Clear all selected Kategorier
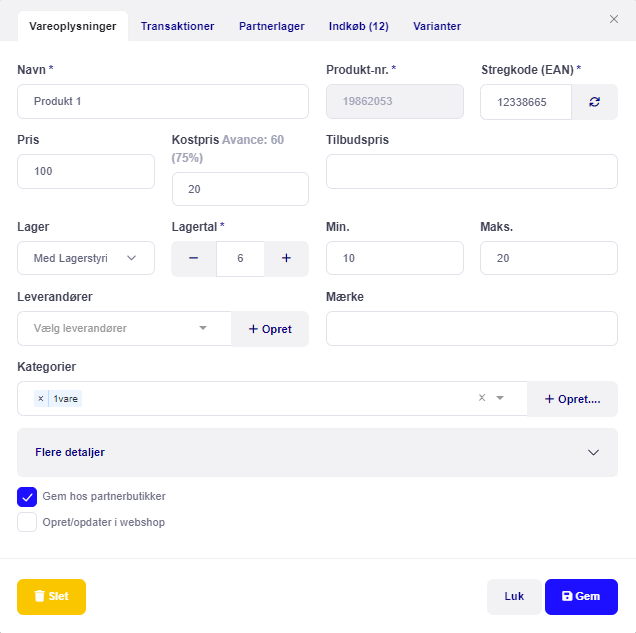This screenshot has height=633, width=636. 482,398
